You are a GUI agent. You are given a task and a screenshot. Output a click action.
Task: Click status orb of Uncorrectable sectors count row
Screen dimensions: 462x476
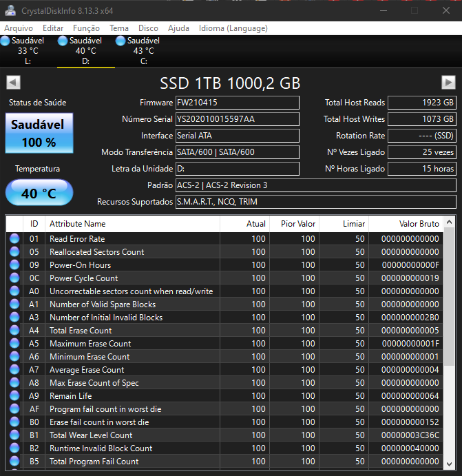[14, 291]
